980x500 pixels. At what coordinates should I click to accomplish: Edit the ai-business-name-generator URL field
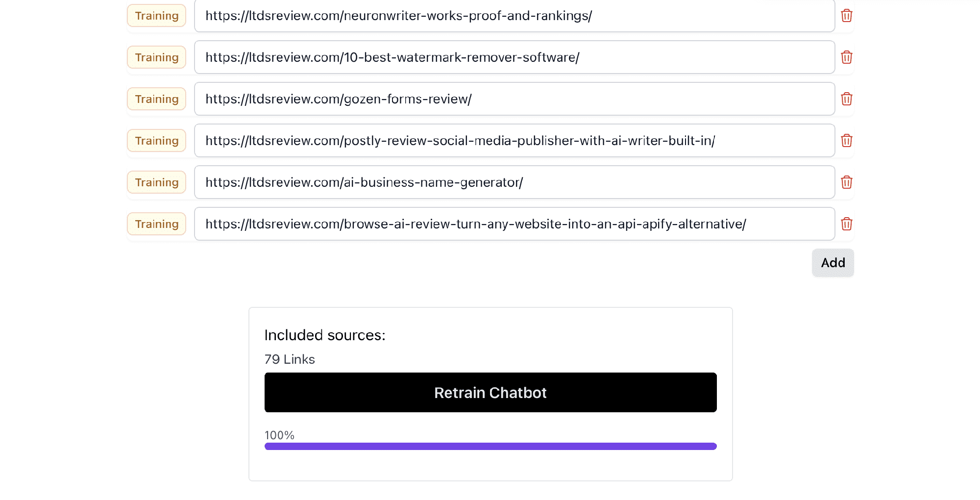pos(514,182)
